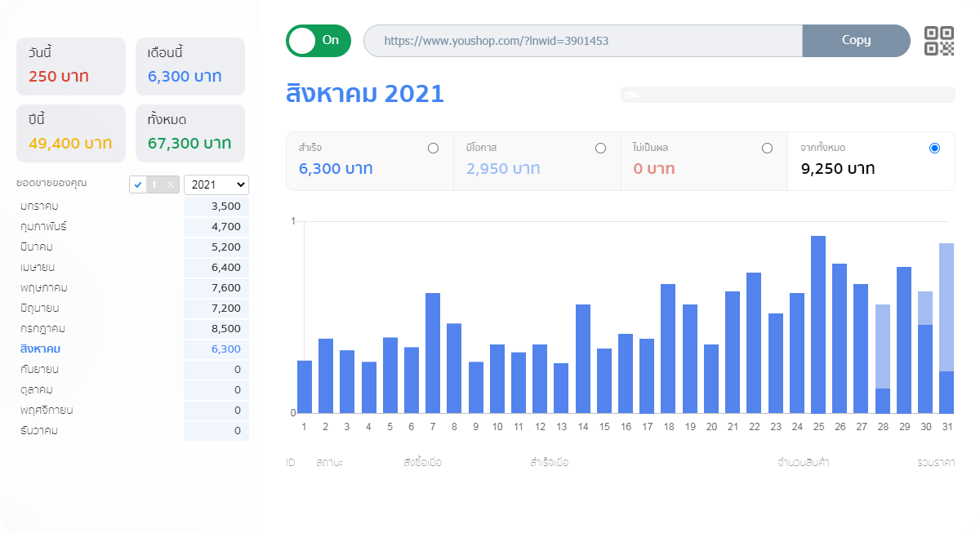Click the รวมราคา column header

click(x=936, y=463)
